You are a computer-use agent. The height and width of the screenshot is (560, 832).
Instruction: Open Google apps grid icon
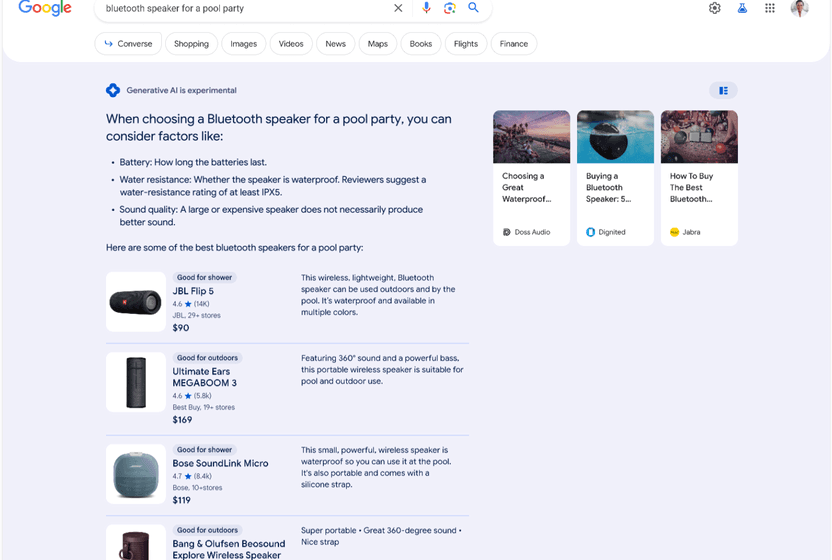[x=770, y=8]
